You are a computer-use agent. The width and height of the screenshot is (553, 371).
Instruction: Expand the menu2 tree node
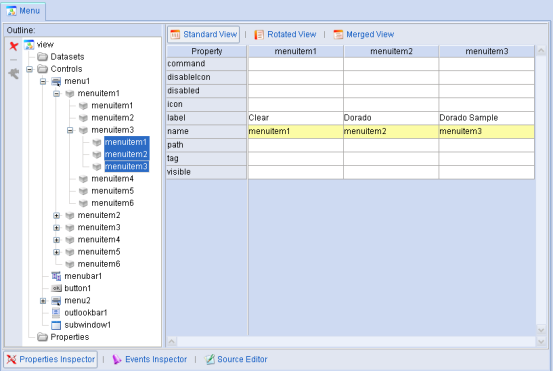[x=43, y=300]
